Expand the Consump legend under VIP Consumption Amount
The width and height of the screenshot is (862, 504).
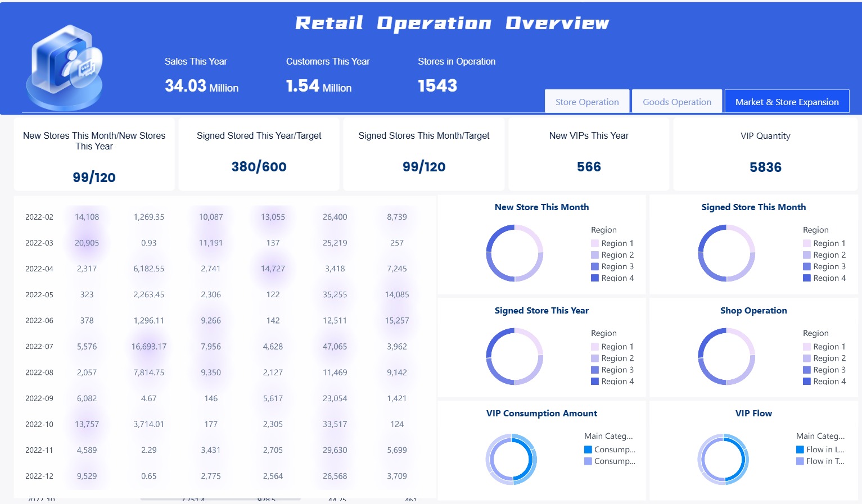tap(616, 449)
